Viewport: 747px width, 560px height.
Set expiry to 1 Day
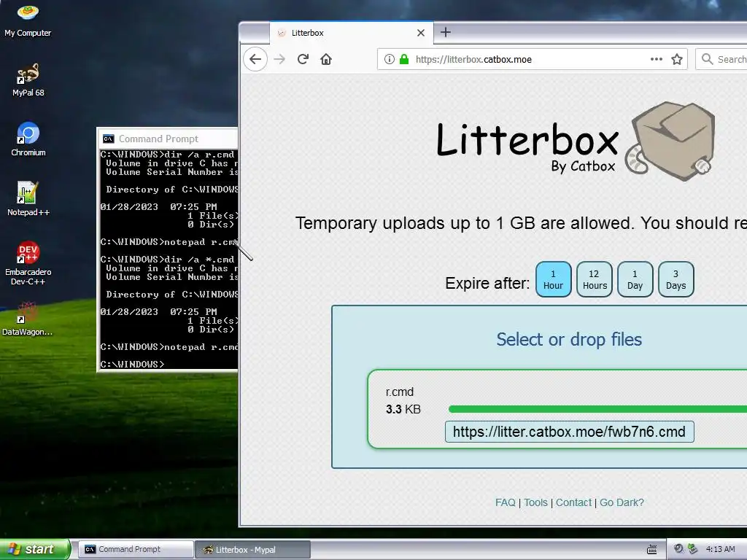point(635,279)
